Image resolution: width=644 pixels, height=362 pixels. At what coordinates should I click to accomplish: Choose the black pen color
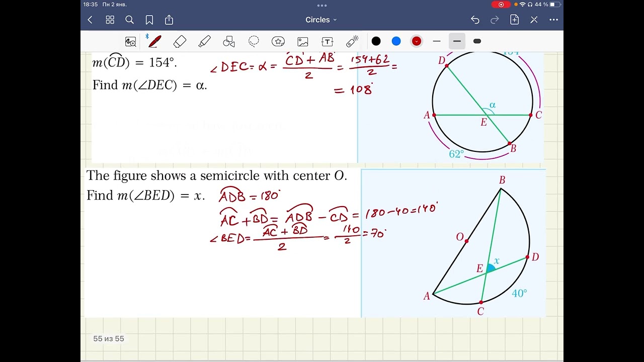(376, 41)
